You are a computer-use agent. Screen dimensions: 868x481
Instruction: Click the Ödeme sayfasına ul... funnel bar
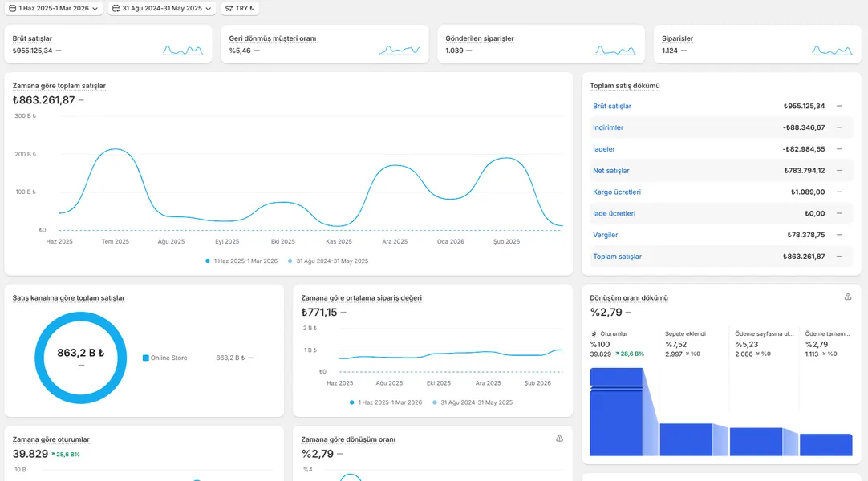756,442
